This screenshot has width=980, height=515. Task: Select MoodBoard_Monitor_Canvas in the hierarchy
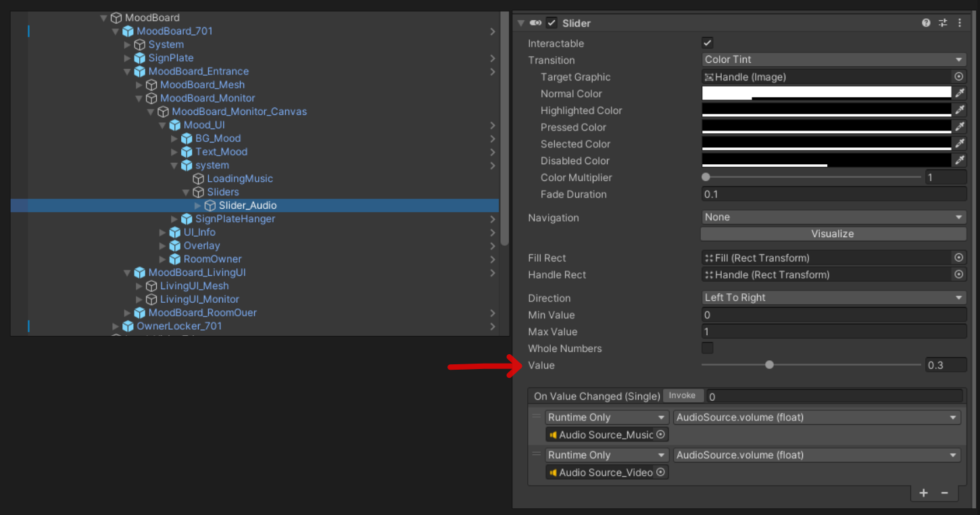(x=239, y=112)
